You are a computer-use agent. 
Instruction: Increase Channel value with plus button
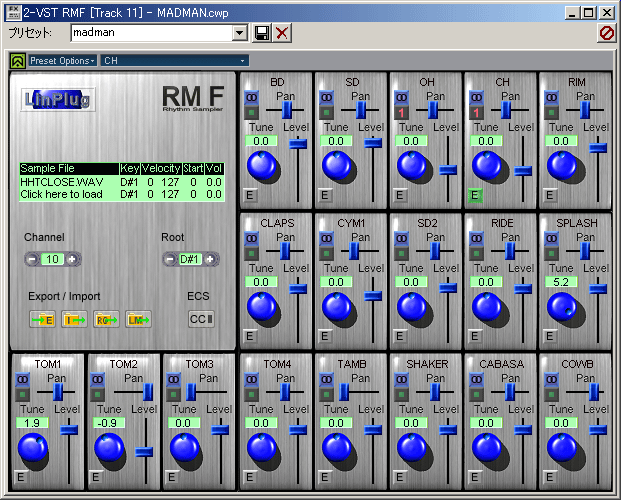pos(72,259)
